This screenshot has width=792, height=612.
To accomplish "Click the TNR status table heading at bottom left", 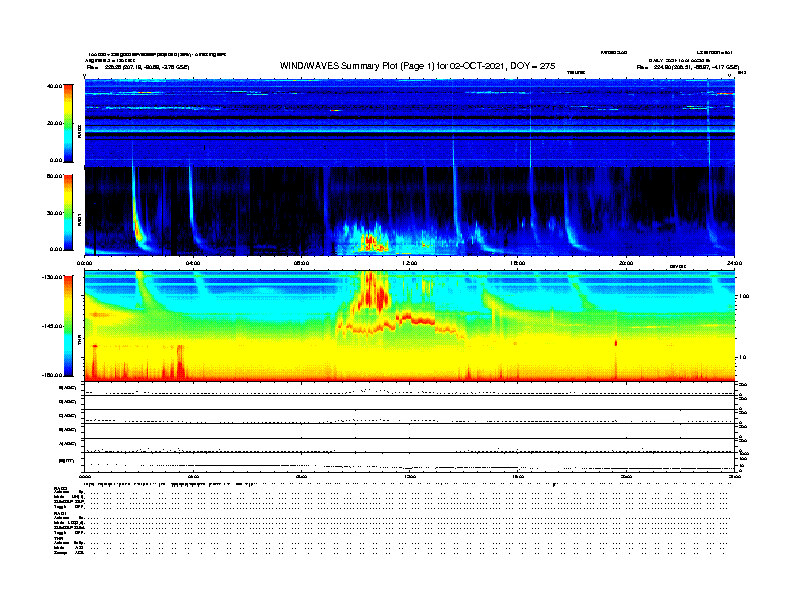I will coord(58,538).
